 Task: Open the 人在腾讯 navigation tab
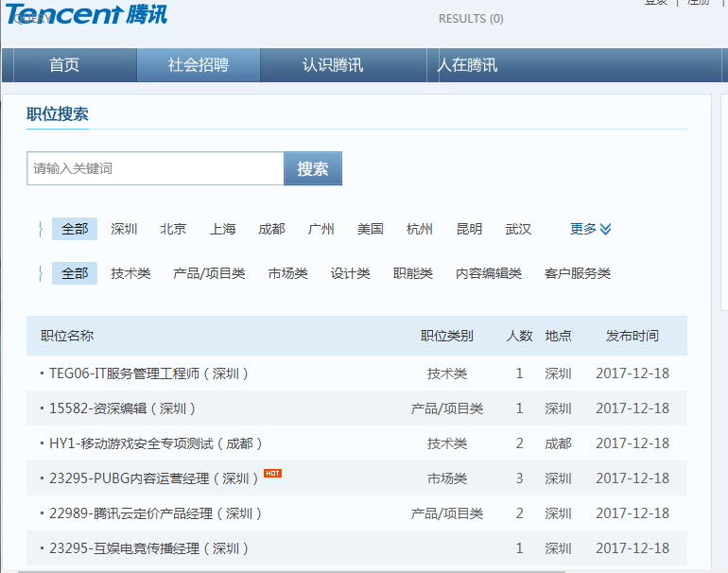[467, 64]
